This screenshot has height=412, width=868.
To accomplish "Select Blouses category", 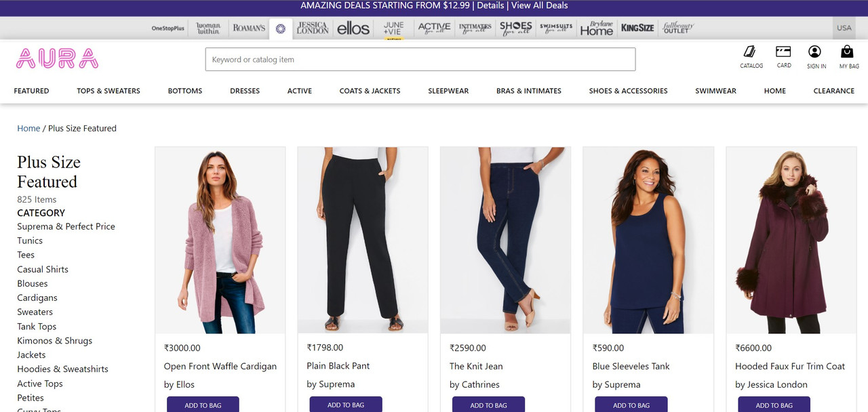I will click(33, 283).
